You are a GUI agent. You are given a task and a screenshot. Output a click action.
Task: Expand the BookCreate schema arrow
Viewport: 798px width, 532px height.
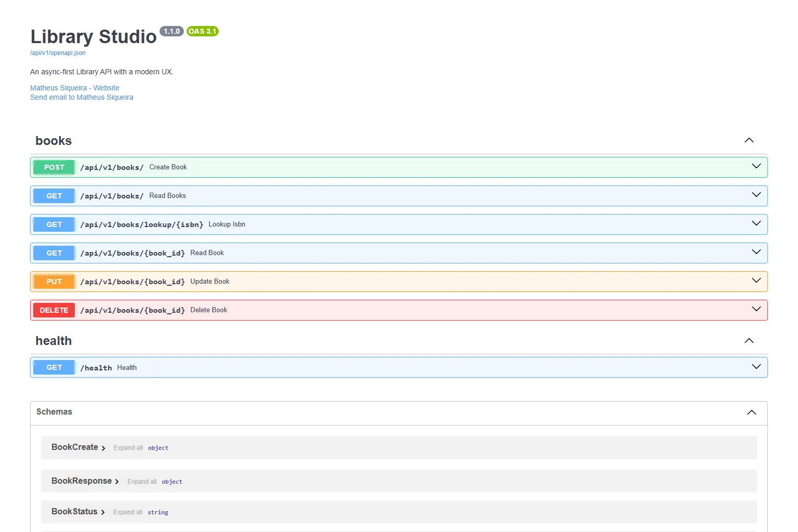[103, 448]
